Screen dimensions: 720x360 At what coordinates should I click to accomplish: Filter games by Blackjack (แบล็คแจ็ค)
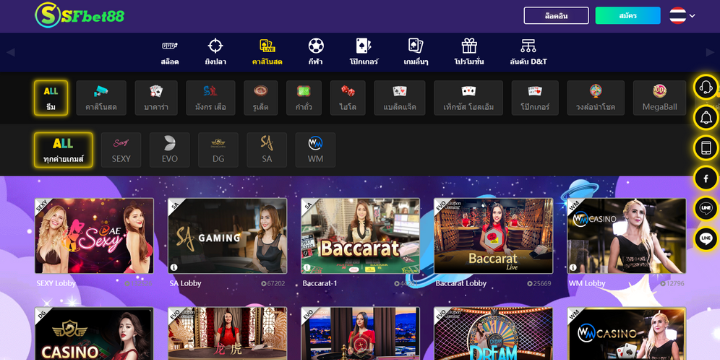(399, 98)
